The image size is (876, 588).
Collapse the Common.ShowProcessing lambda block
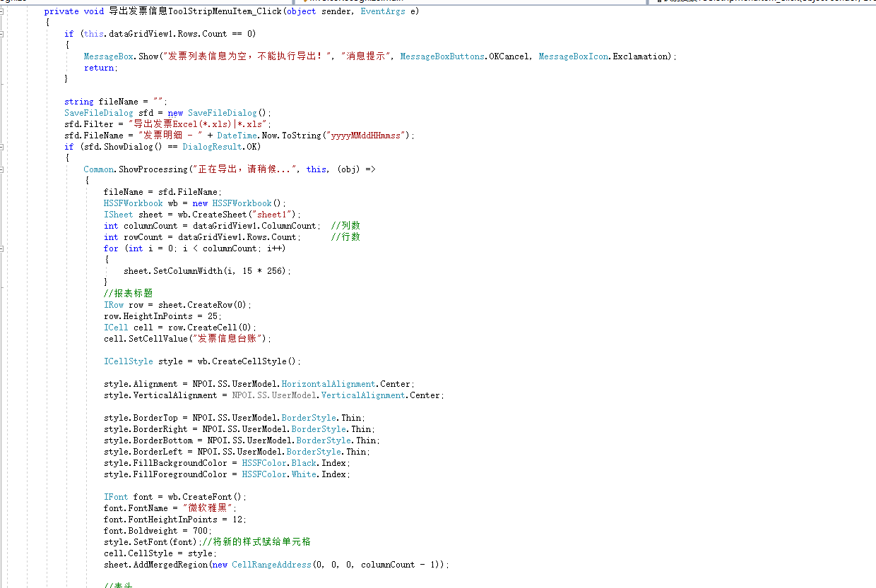[3, 169]
